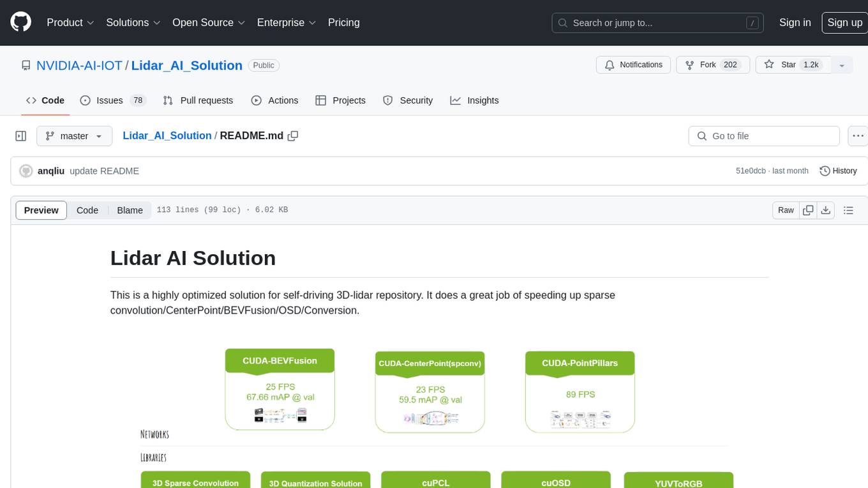Screen dimensions: 868x488
Task: View the Raw file
Action: [x=786, y=210]
